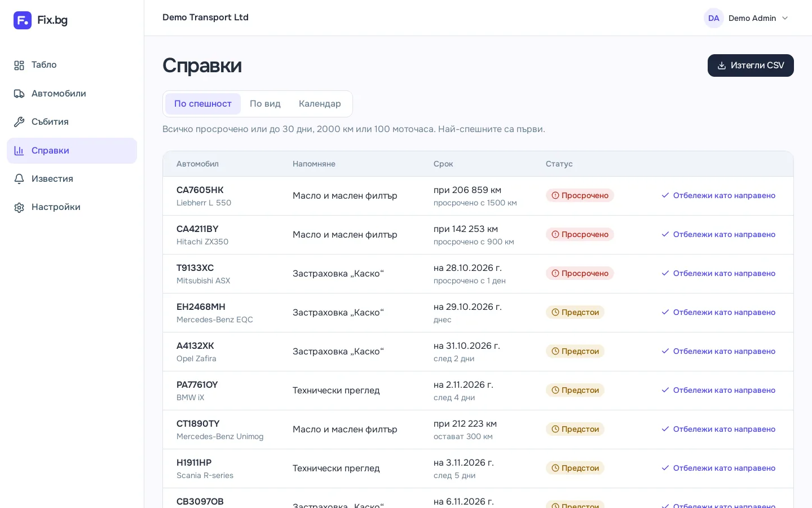This screenshot has height=508, width=812.
Task: Click checkmark icon in T9133XC row
Action: (x=665, y=273)
